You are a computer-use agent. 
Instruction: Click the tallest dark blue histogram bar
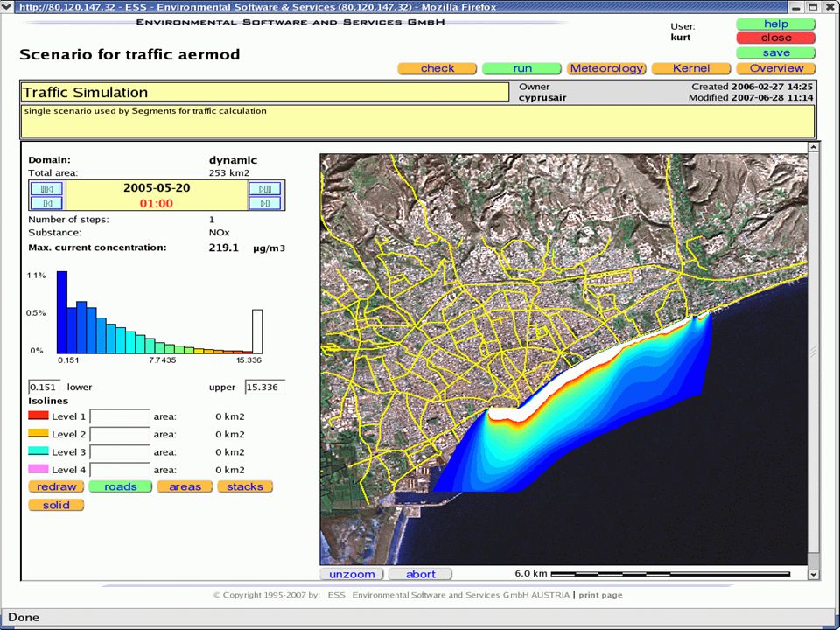click(62, 312)
